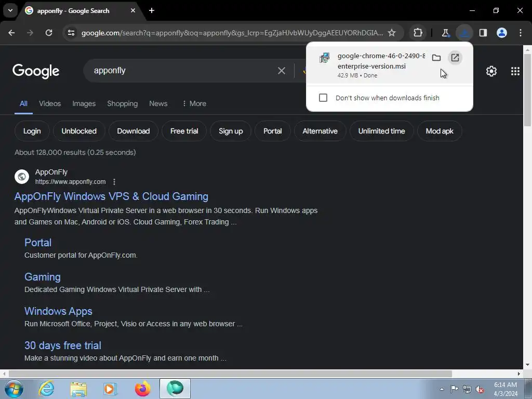The image size is (532, 399).
Task: Toggle the downloads toolbar button
Action: [464, 33]
